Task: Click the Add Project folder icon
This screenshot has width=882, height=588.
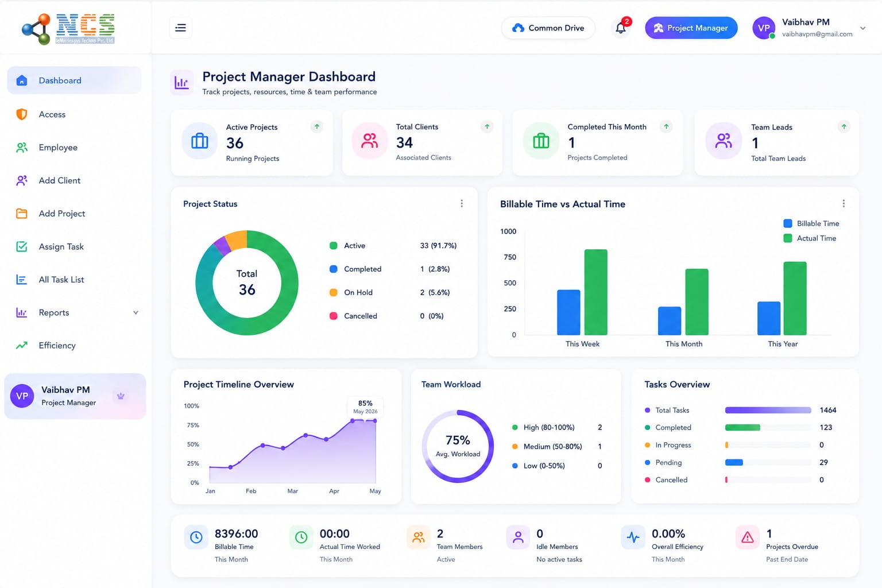Action: click(x=22, y=214)
